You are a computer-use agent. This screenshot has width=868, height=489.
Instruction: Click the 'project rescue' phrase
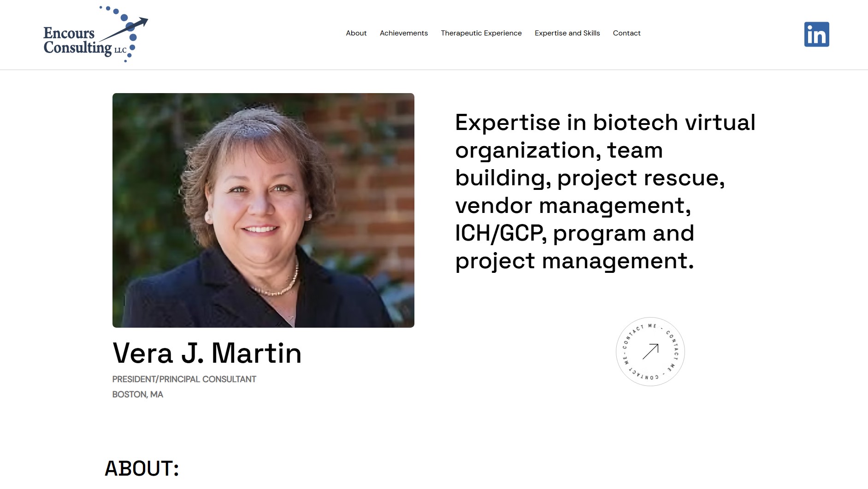pos(640,178)
